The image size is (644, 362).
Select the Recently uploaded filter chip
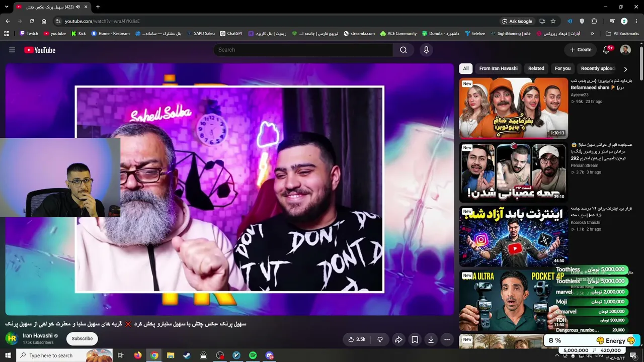(598, 68)
